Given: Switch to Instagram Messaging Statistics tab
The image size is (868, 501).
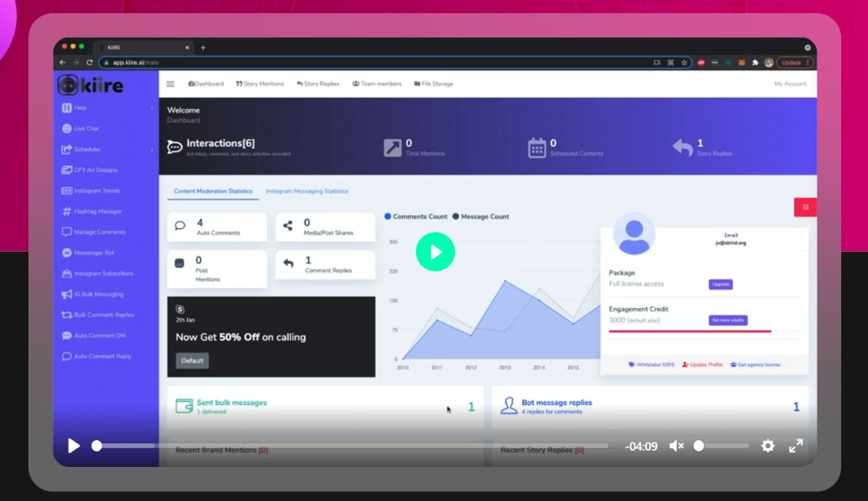Looking at the screenshot, I should point(306,192).
